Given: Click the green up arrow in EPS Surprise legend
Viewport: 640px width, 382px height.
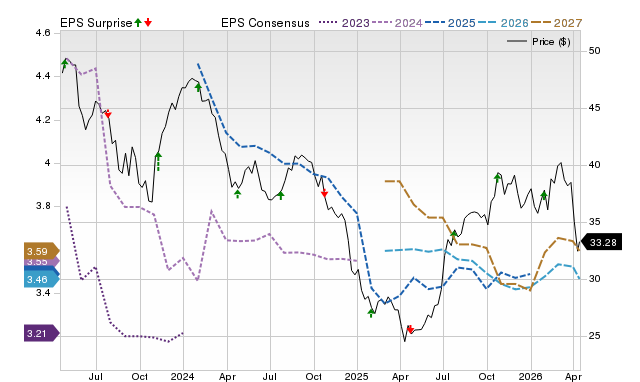Looking at the screenshot, I should point(138,23).
